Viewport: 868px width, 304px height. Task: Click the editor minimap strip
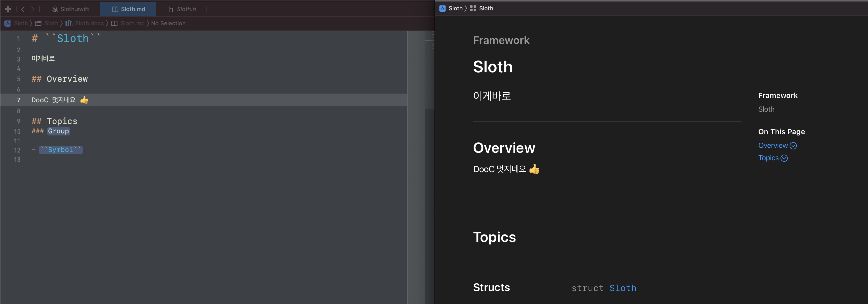point(429,67)
